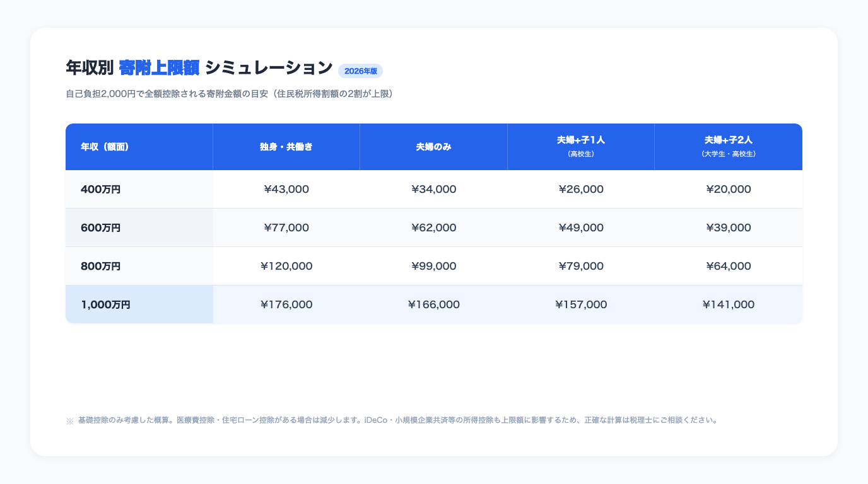The width and height of the screenshot is (868, 484).
Task: Click the highlighted 1,000万円 row label
Action: coord(105,304)
